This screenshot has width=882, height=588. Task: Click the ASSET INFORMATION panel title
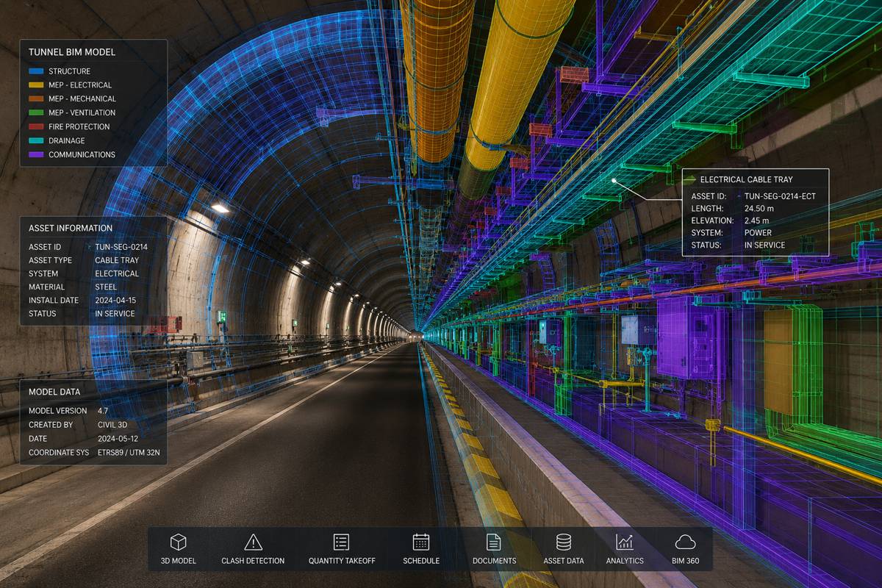click(71, 229)
